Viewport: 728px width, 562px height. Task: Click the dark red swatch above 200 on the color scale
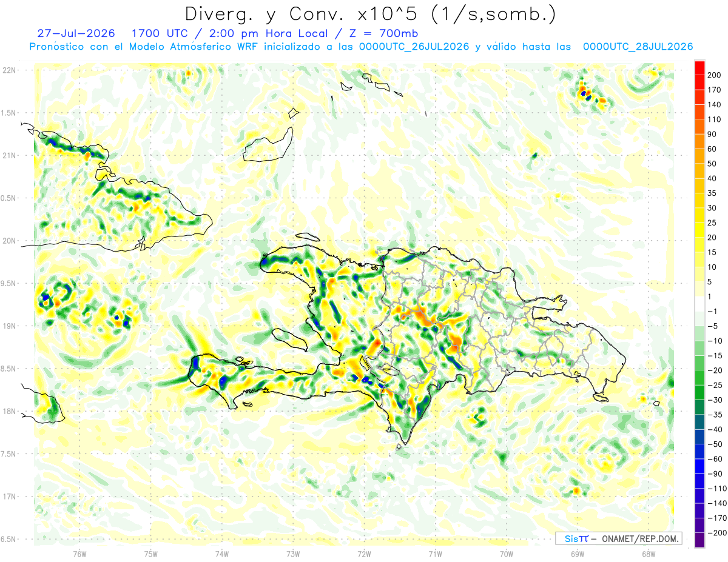(x=699, y=67)
